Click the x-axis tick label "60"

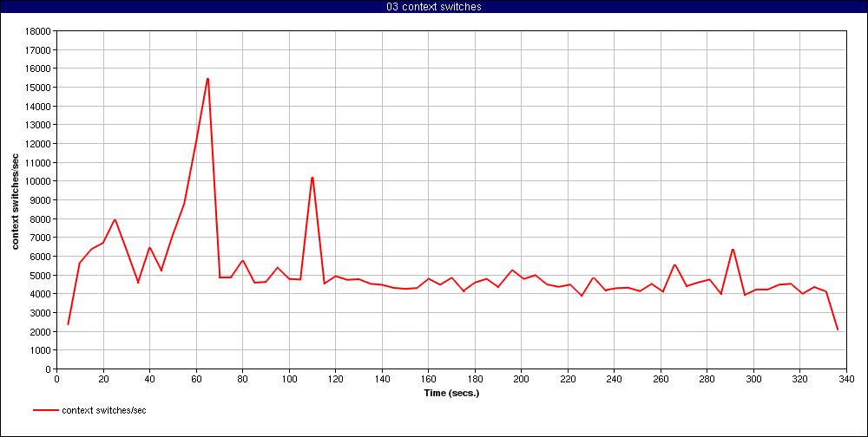196,379
